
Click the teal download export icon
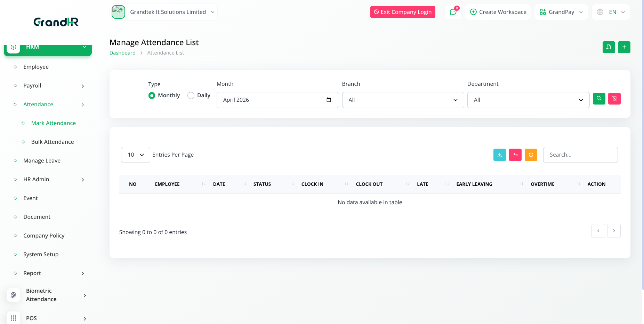click(499, 155)
